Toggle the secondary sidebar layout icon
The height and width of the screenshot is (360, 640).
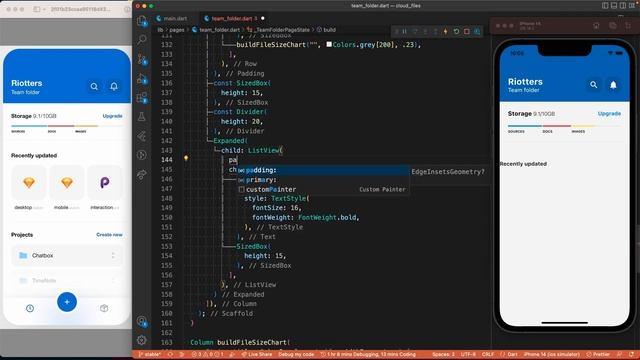[x=622, y=6]
